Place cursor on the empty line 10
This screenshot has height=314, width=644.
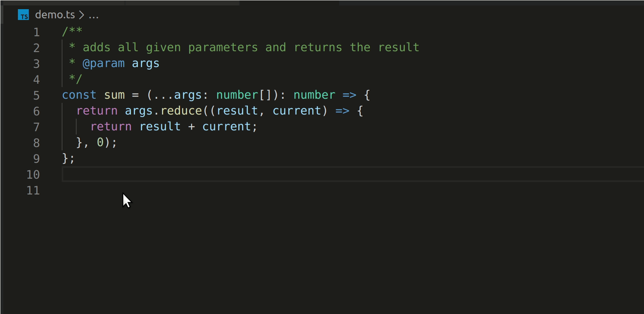coord(353,174)
